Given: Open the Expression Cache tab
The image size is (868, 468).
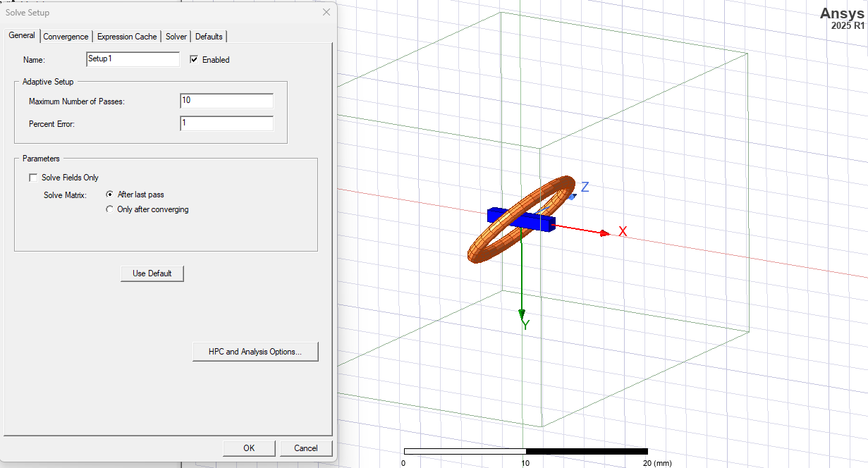Looking at the screenshot, I should [127, 36].
